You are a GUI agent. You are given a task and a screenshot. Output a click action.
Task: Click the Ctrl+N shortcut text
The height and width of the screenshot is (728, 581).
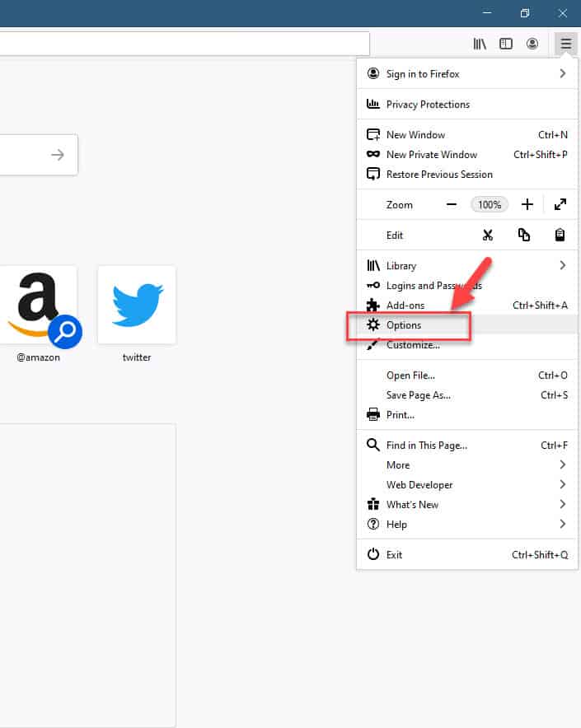point(553,134)
